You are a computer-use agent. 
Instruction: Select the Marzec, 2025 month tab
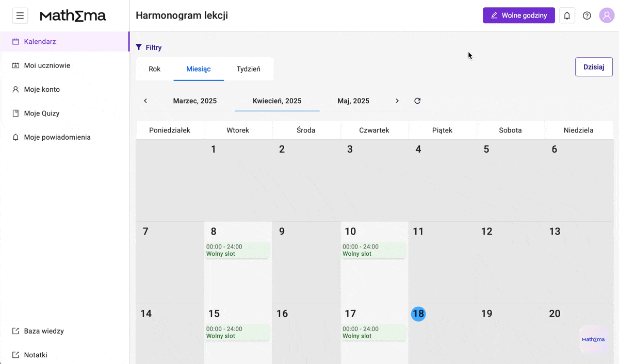click(x=195, y=101)
